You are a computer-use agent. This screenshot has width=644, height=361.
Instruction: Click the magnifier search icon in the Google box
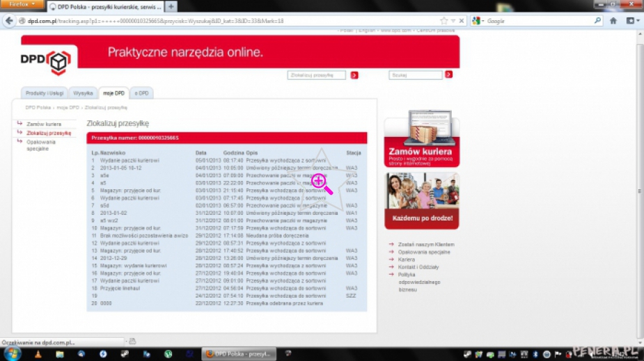[x=597, y=21]
